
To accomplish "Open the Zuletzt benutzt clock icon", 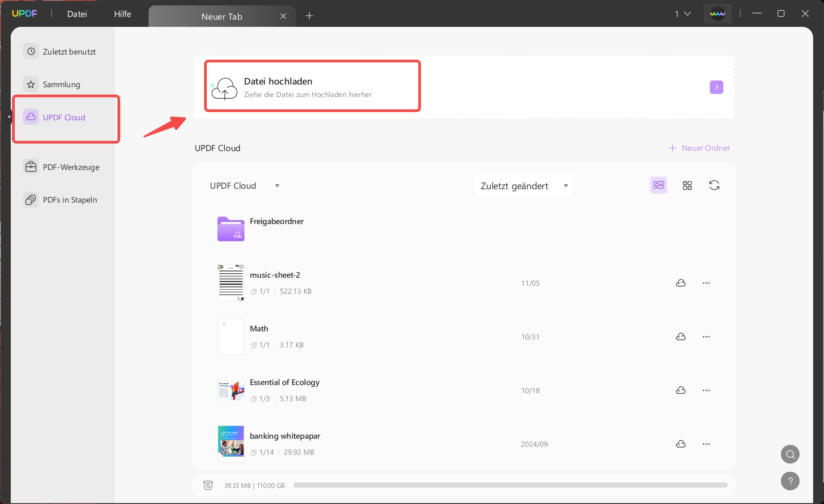I will (x=31, y=51).
